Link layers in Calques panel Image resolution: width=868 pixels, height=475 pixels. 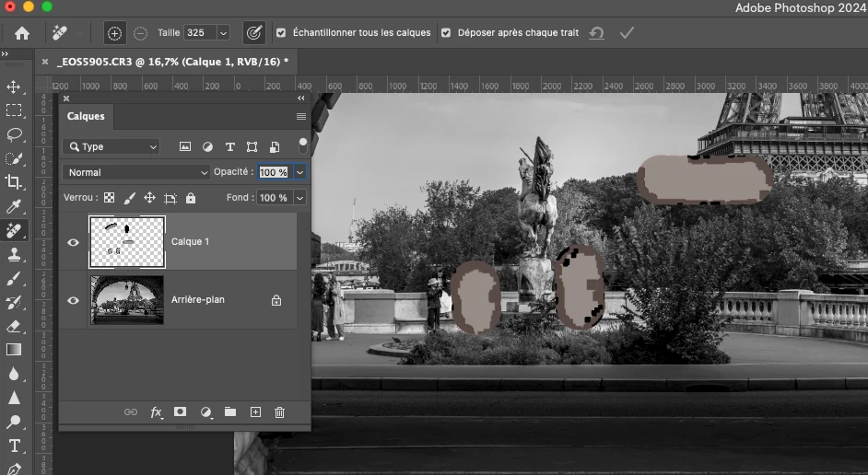coord(131,412)
